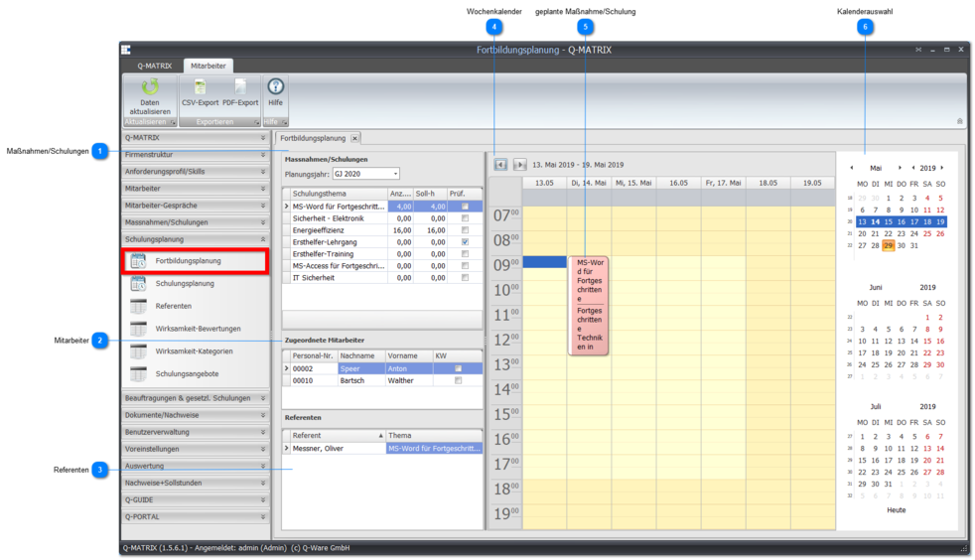
Task: Open Fortbildungsplanung in the sidebar
Action: (x=196, y=261)
